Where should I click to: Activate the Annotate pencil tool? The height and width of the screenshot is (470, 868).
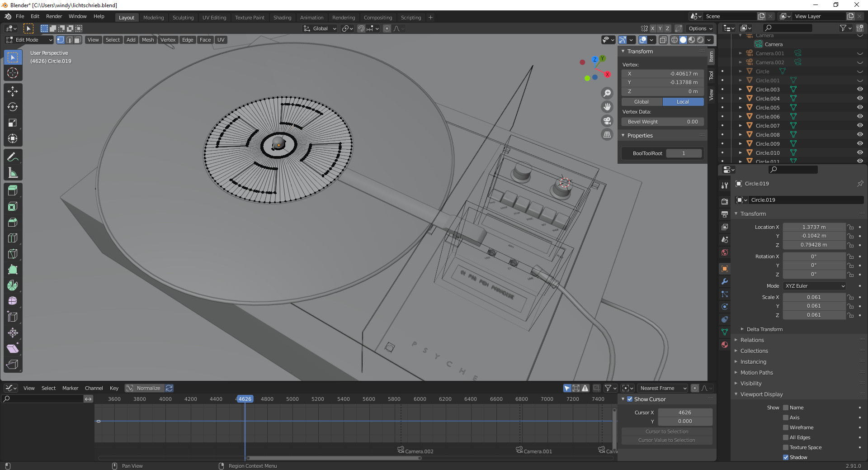click(x=13, y=157)
